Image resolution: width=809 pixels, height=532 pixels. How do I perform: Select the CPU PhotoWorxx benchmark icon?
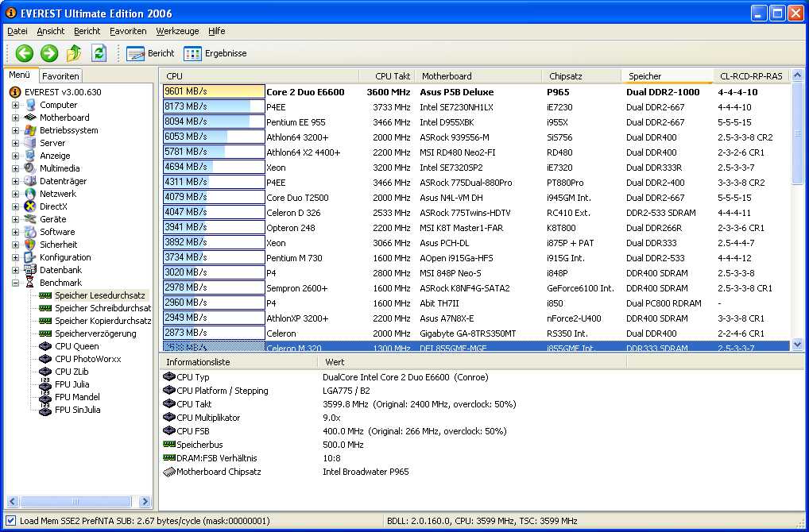click(x=45, y=360)
